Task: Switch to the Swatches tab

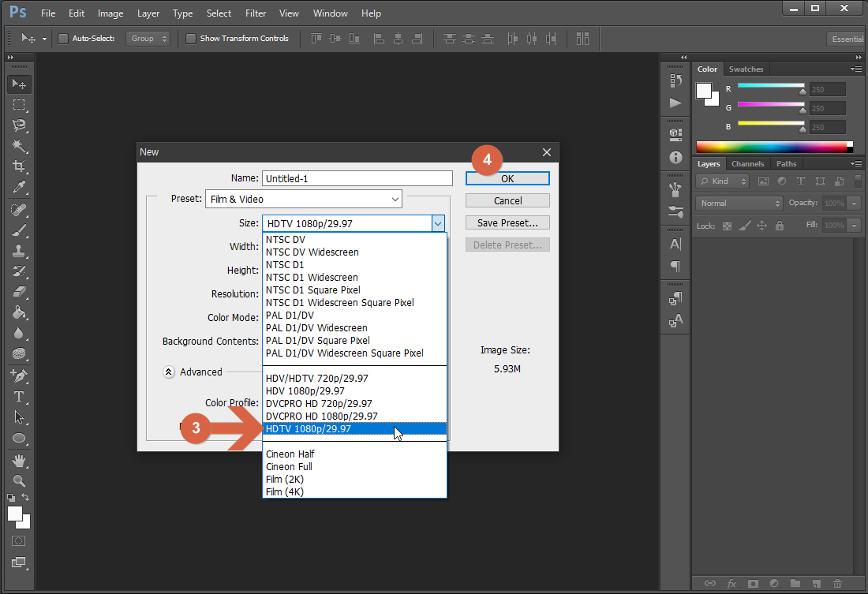Action: tap(746, 69)
